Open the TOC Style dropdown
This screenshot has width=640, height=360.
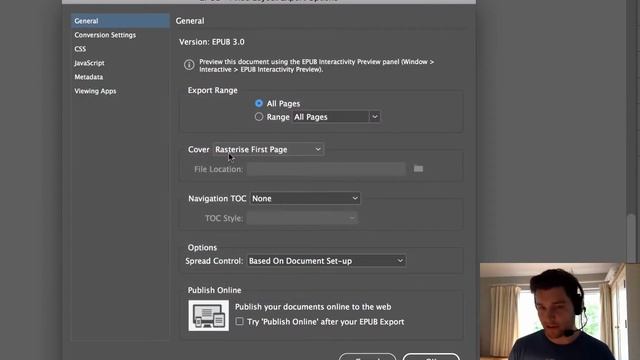pos(302,218)
